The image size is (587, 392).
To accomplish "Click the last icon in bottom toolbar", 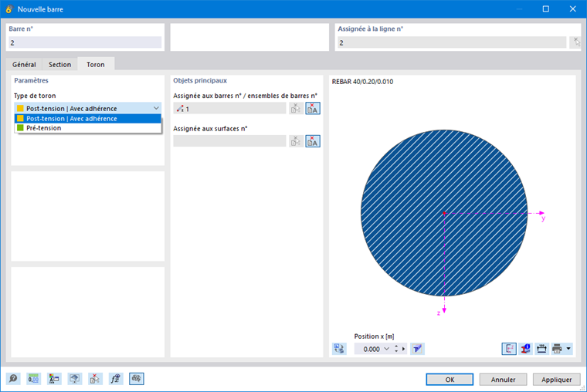I will [136, 379].
